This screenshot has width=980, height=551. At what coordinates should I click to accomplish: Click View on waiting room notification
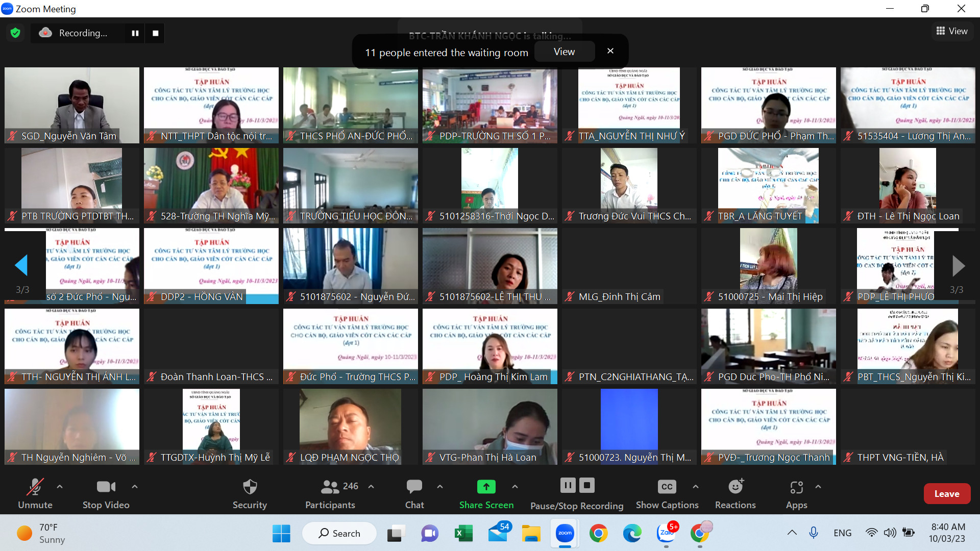[x=564, y=52]
